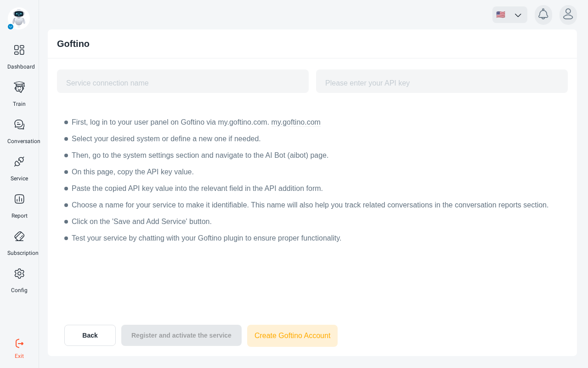Open the Config gear icon

pos(19,273)
